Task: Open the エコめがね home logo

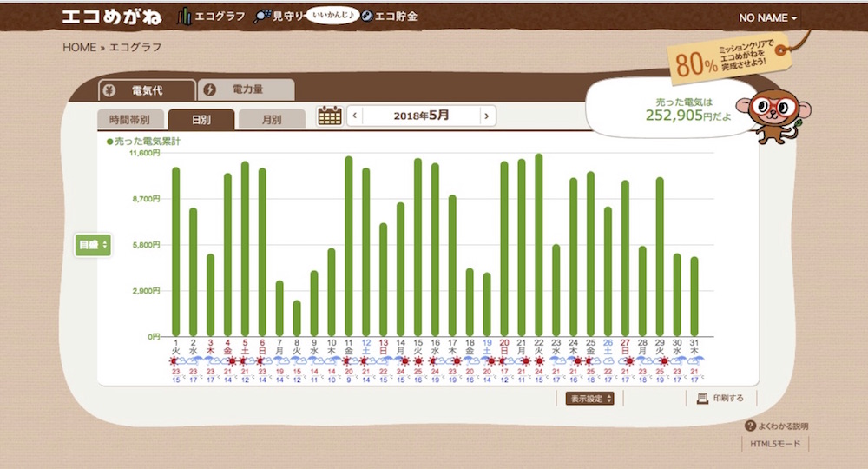Action: [x=111, y=17]
